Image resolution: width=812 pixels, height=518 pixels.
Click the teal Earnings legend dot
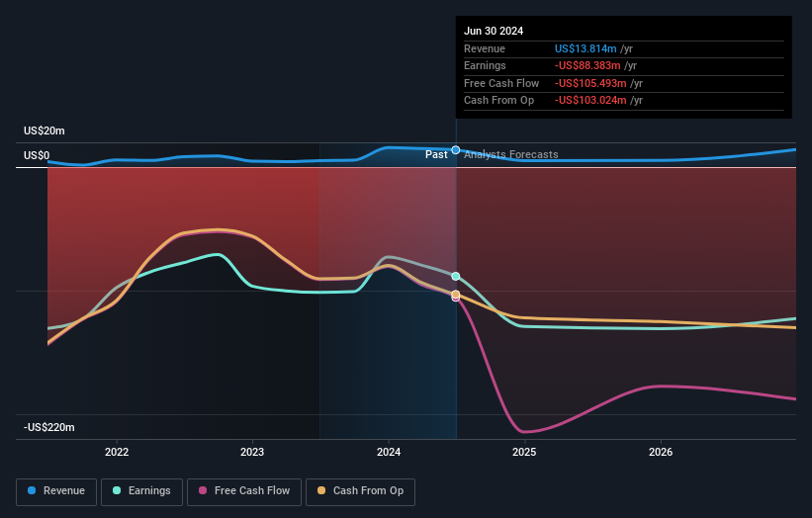[117, 490]
